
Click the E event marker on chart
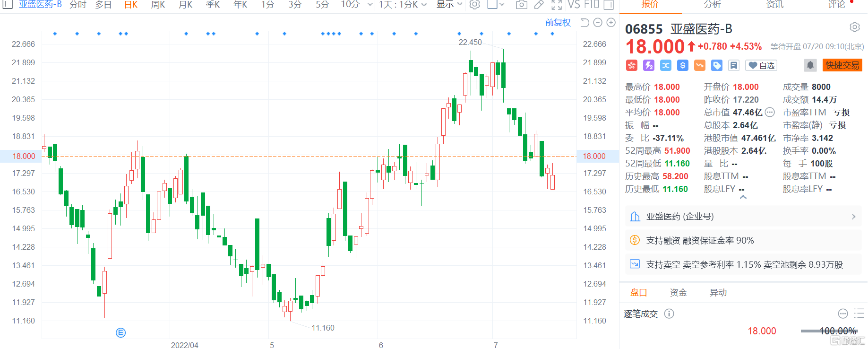120,333
